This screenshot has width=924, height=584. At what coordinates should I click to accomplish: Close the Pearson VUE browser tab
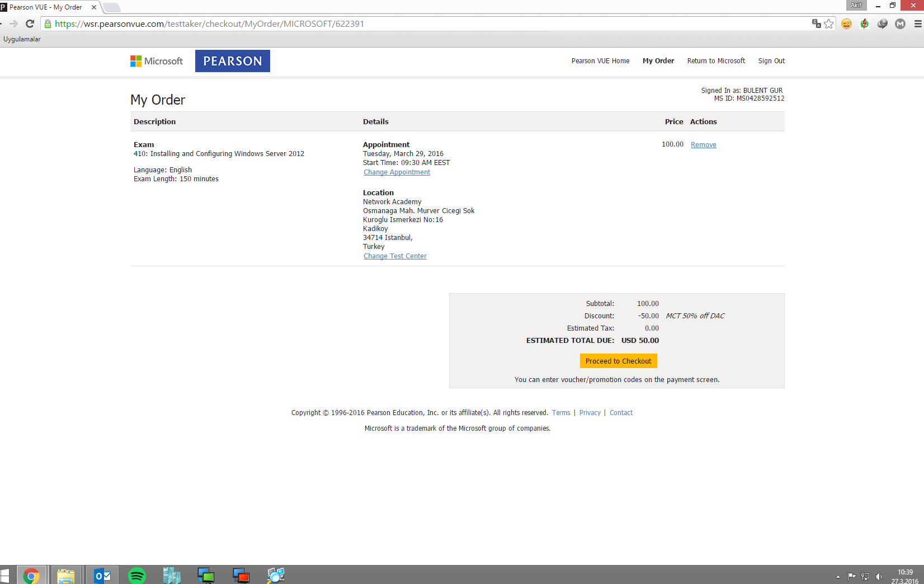click(x=94, y=7)
